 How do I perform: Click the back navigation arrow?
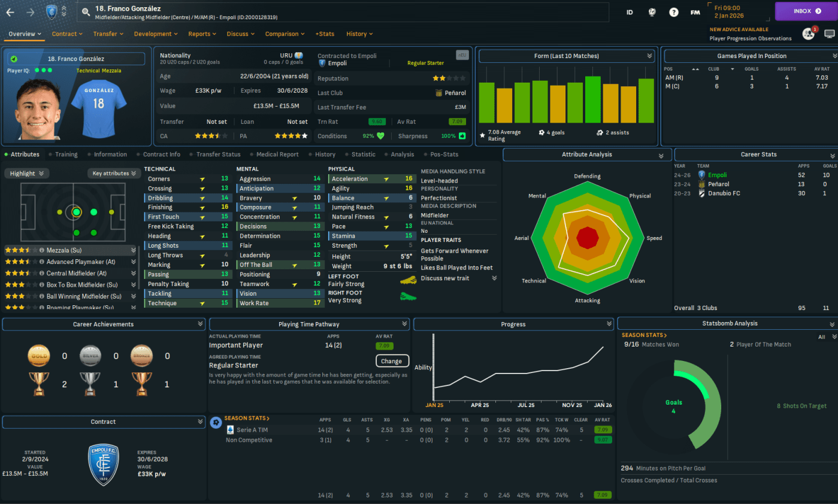[10, 12]
